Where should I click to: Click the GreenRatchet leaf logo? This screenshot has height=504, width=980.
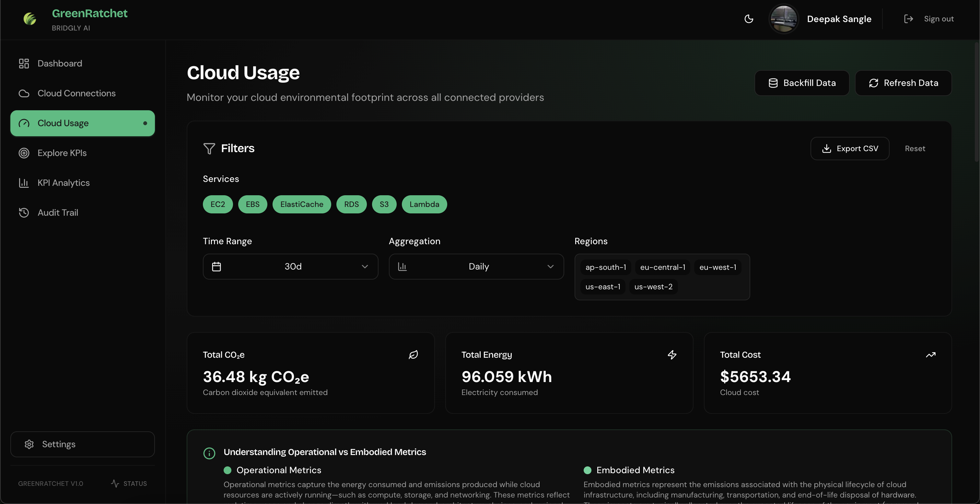point(30,19)
